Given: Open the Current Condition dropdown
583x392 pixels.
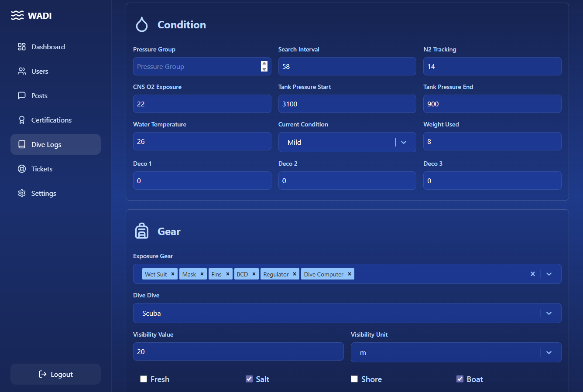Looking at the screenshot, I should 404,142.
